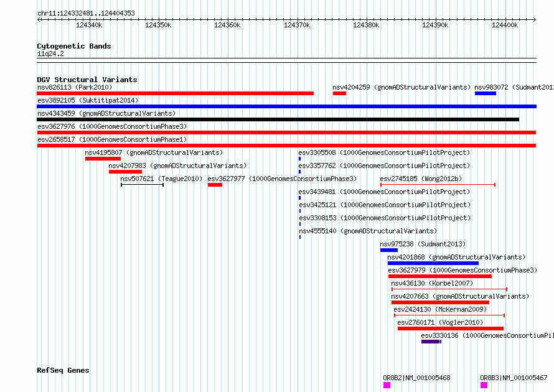Select the thin red nsv436130 range line

point(449,289)
